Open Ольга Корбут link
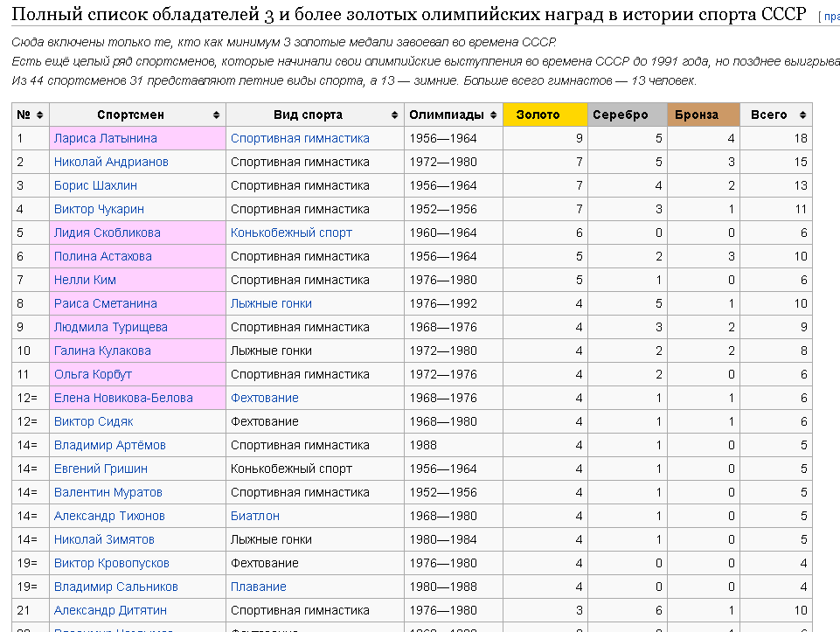840x632 pixels. [x=93, y=374]
